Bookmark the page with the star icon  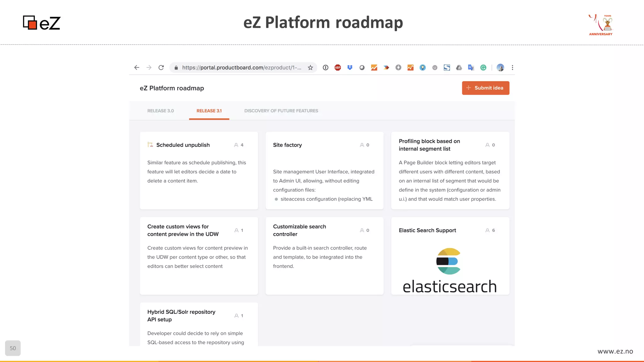(x=310, y=68)
